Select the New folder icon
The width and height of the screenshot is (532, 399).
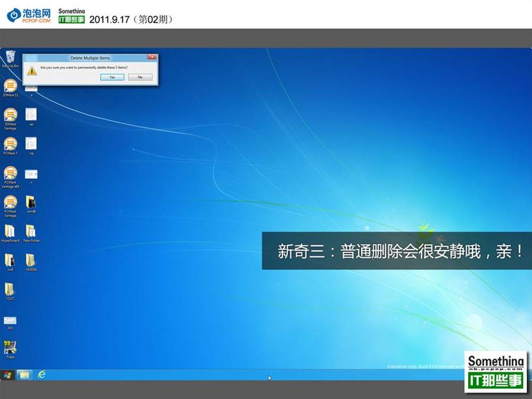point(31,234)
